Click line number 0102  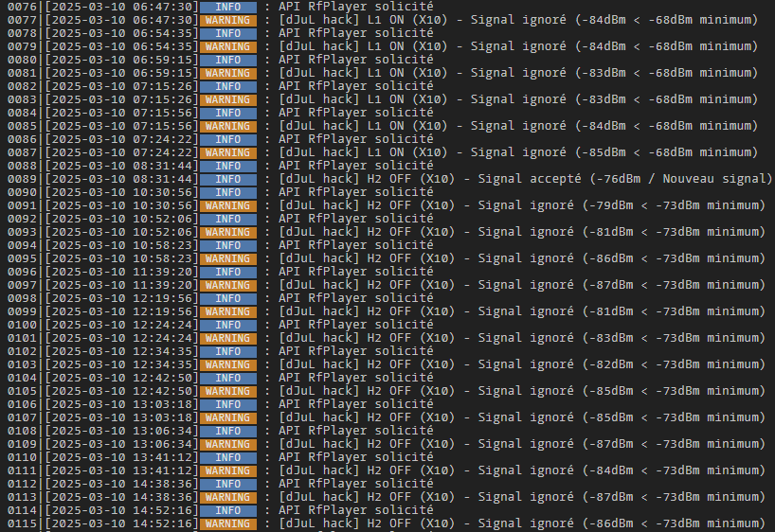pyautogui.click(x=22, y=351)
